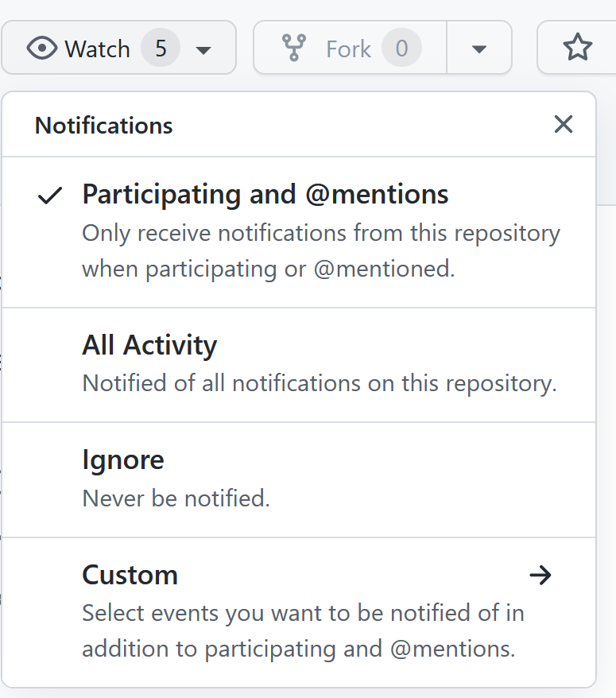Click the Fork branch icon

(294, 48)
